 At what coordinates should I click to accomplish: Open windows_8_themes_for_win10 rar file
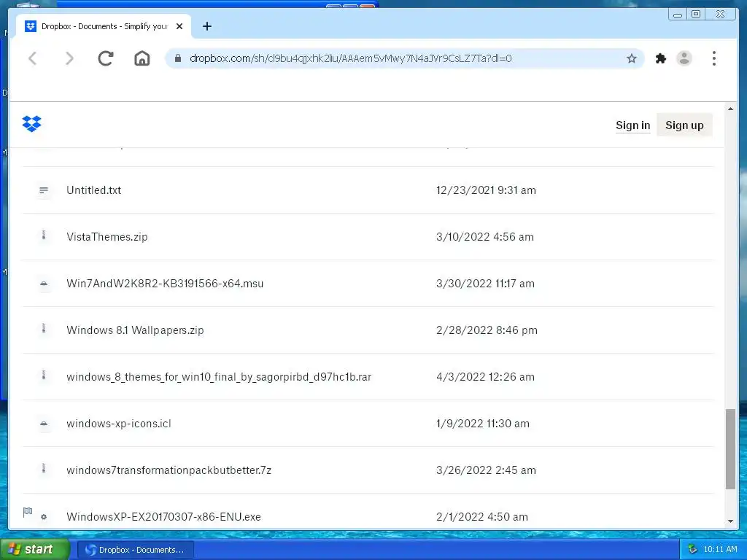219,377
